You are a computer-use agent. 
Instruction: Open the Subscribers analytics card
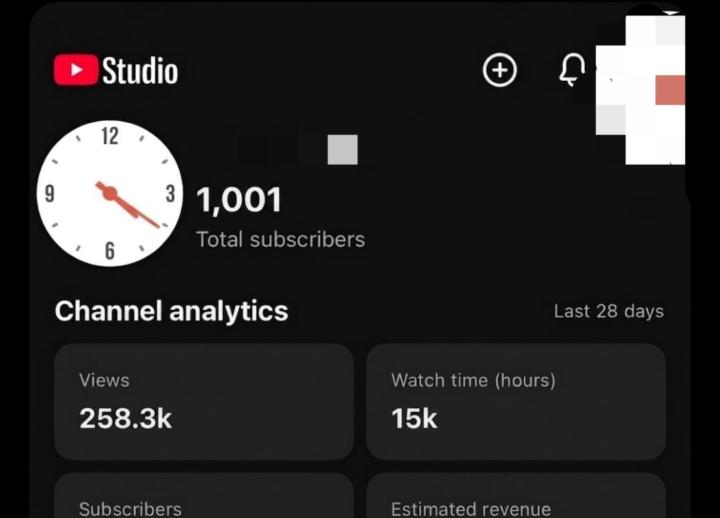click(x=204, y=496)
